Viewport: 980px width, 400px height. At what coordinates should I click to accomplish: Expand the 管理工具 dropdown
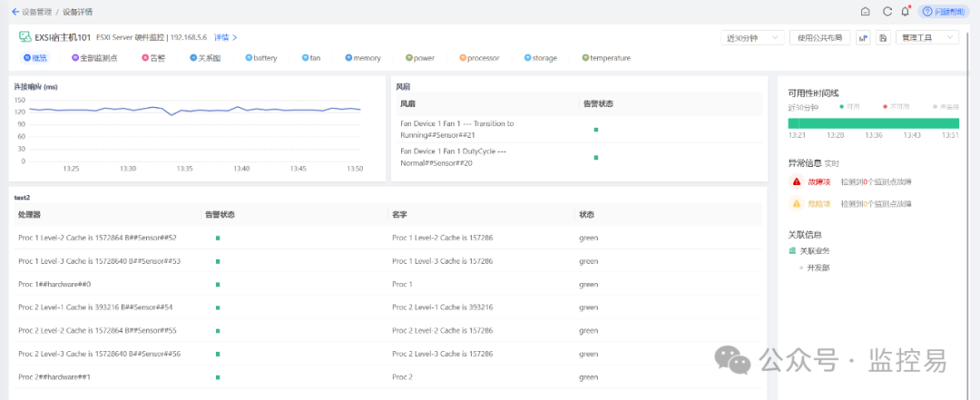coord(926,37)
